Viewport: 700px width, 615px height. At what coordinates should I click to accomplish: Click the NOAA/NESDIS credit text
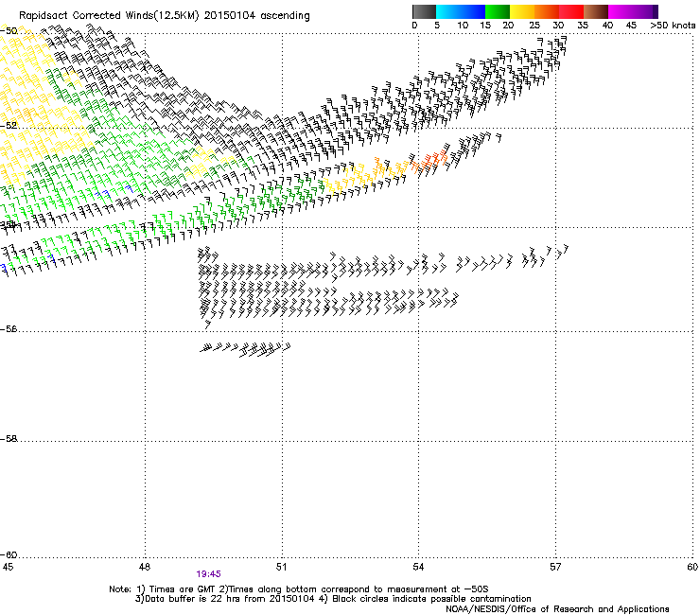click(557, 609)
